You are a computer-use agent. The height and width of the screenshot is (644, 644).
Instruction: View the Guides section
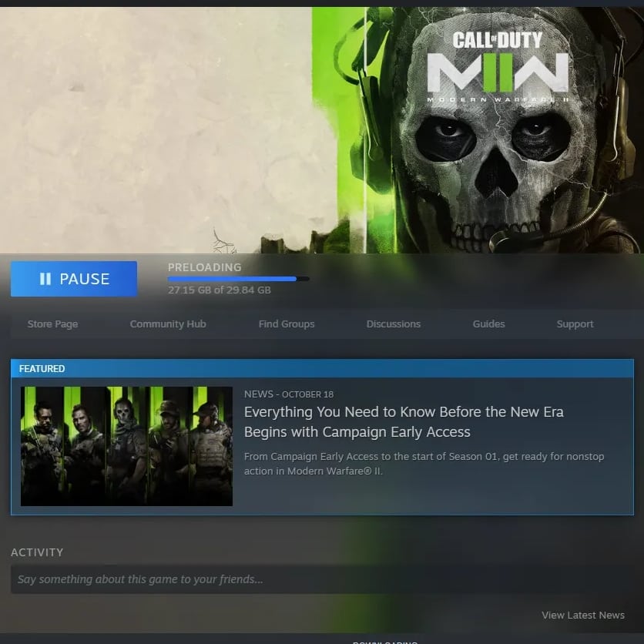point(488,324)
